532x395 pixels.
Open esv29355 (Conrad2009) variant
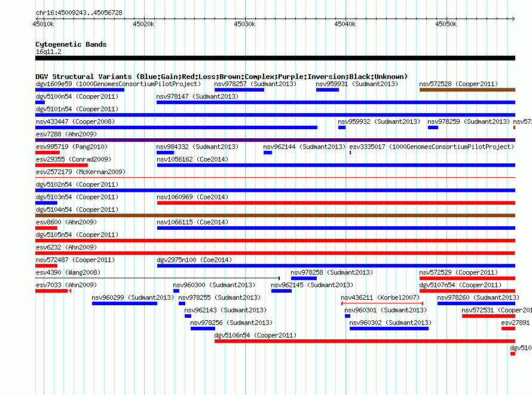tap(74, 159)
